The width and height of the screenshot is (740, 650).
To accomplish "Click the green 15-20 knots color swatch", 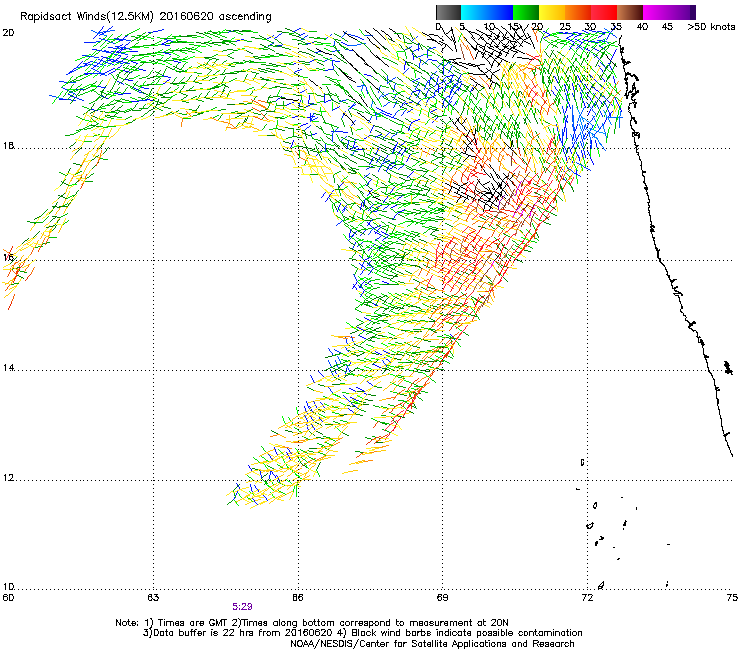I will point(526,12).
